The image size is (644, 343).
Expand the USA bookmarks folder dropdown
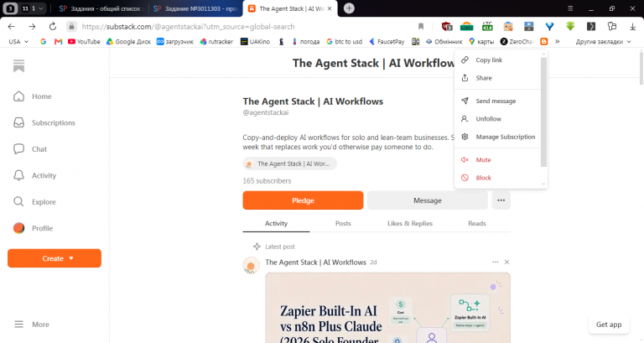[x=18, y=41]
